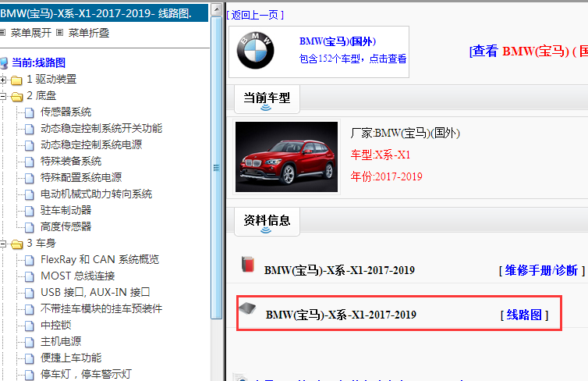Viewport: 588px width, 381px height.
Task: Select the 当前车型 tab
Action: pos(267,99)
